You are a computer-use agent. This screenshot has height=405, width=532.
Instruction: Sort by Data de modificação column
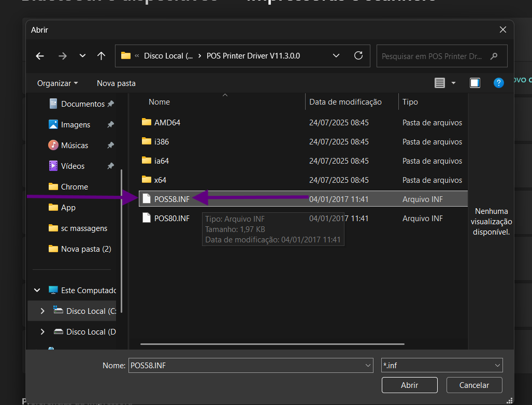coord(346,102)
